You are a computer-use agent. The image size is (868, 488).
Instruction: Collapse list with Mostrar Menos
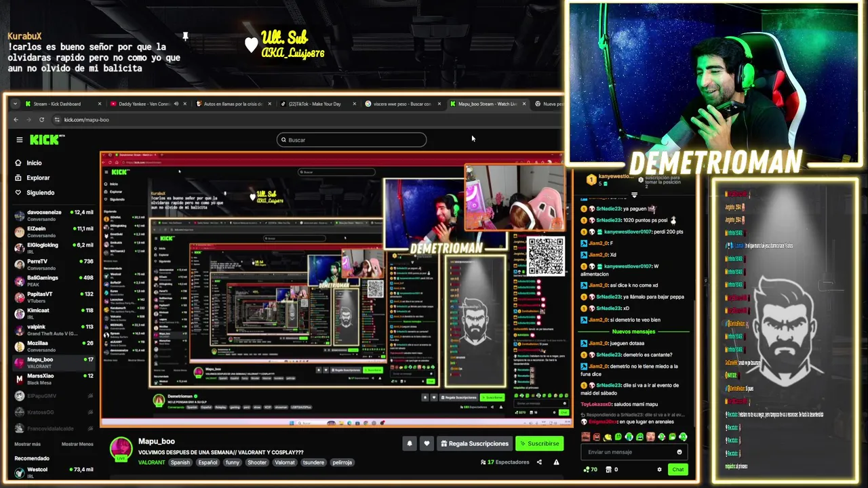pos(77,444)
